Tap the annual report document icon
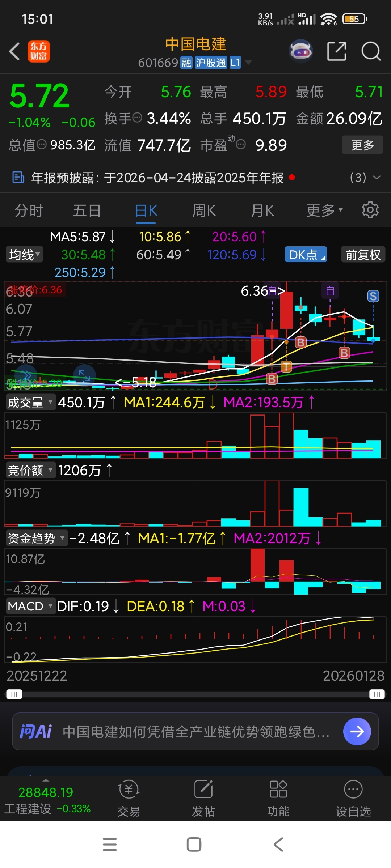This screenshot has width=391, height=868. tap(18, 177)
